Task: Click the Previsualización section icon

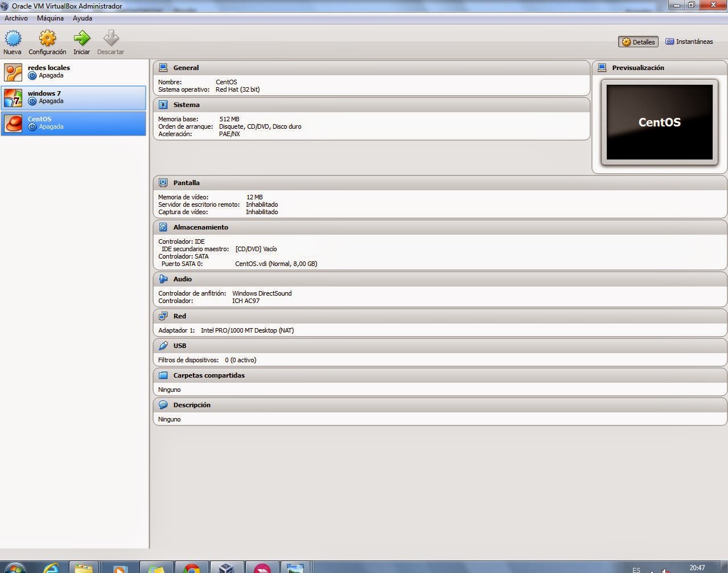Action: 602,68
